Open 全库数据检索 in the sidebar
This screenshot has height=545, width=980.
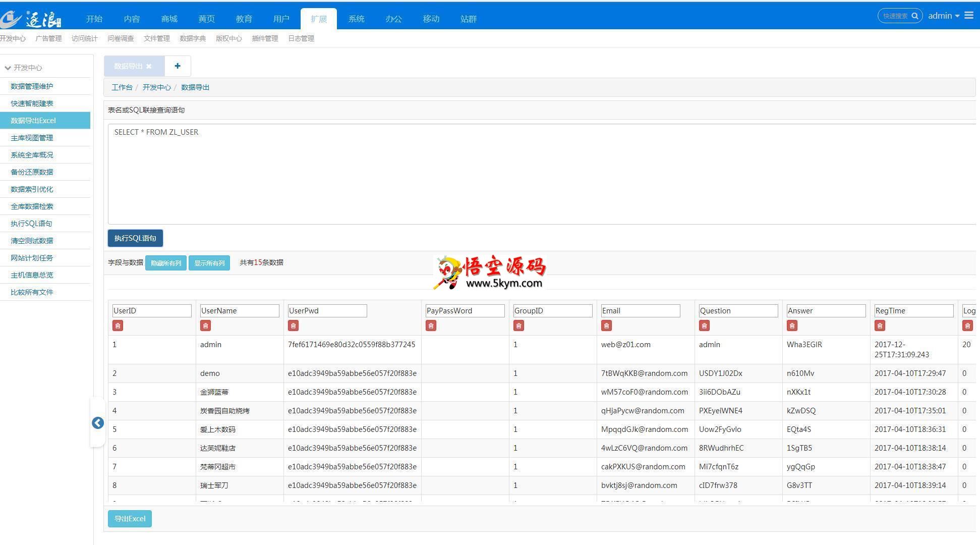[45, 206]
